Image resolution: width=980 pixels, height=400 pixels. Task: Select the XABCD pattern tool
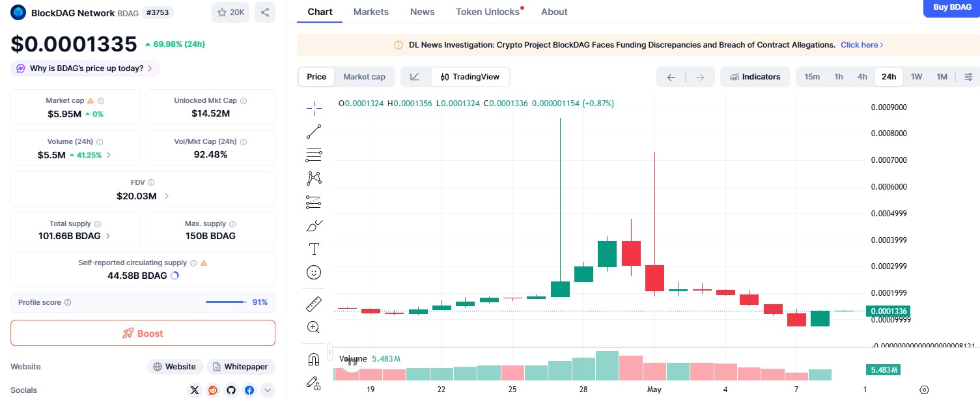tap(314, 179)
